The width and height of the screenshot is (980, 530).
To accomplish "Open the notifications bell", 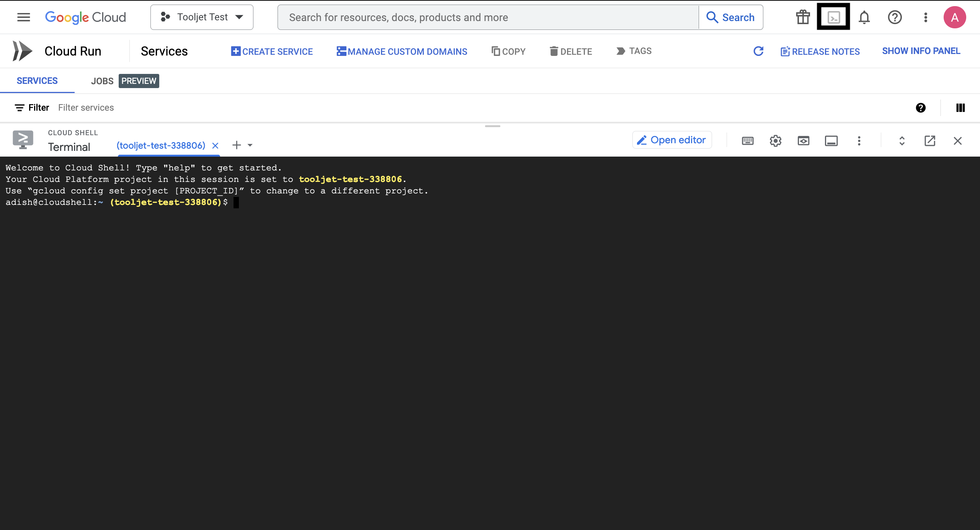I will coord(864,17).
